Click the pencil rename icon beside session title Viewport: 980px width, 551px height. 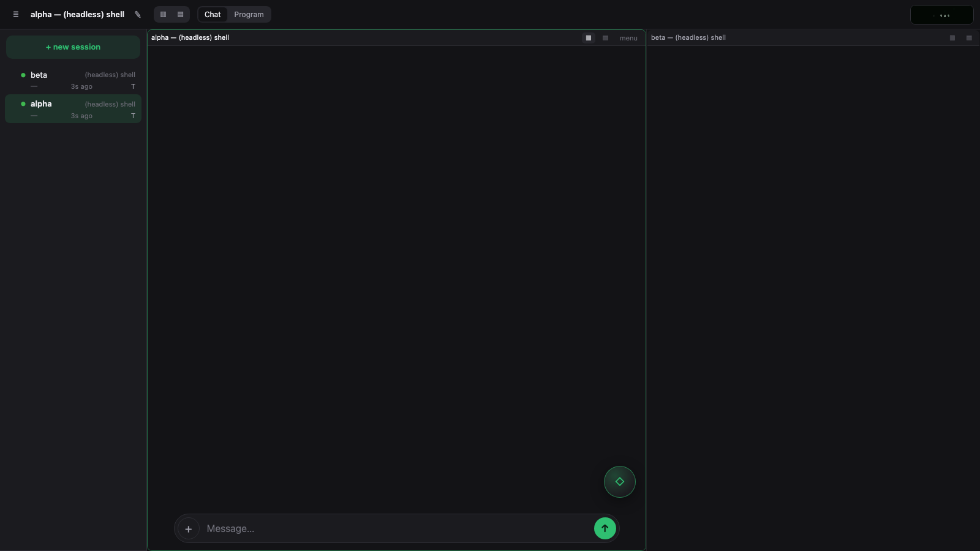(x=138, y=14)
